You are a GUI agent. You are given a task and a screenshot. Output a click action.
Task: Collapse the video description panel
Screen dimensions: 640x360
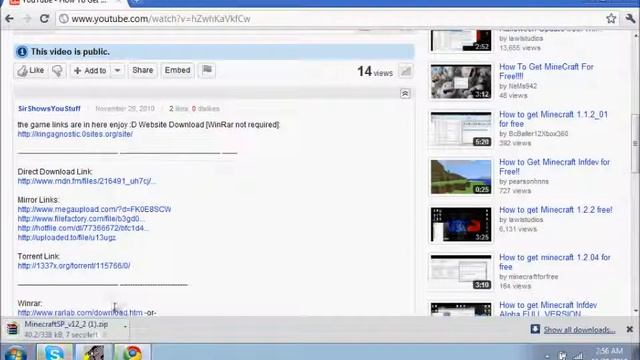[405, 94]
